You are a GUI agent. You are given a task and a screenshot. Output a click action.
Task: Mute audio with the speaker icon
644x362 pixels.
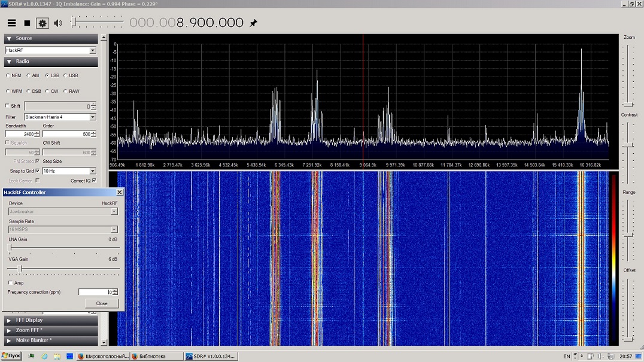58,23
